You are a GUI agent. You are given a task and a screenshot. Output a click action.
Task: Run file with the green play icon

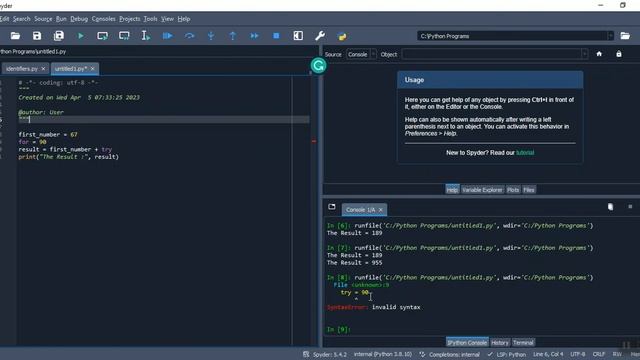81,36
